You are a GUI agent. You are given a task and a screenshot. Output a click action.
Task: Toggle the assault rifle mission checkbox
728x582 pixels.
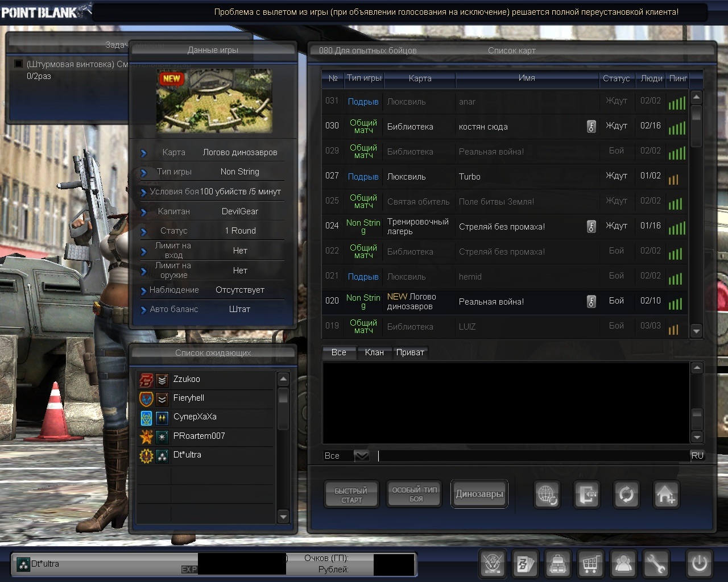click(18, 64)
